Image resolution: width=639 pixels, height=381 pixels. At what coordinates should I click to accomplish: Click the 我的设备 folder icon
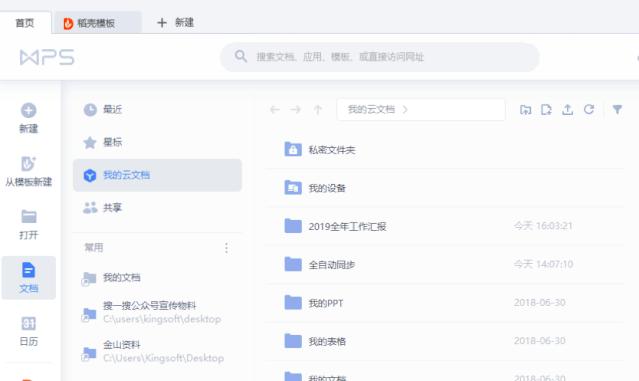293,187
